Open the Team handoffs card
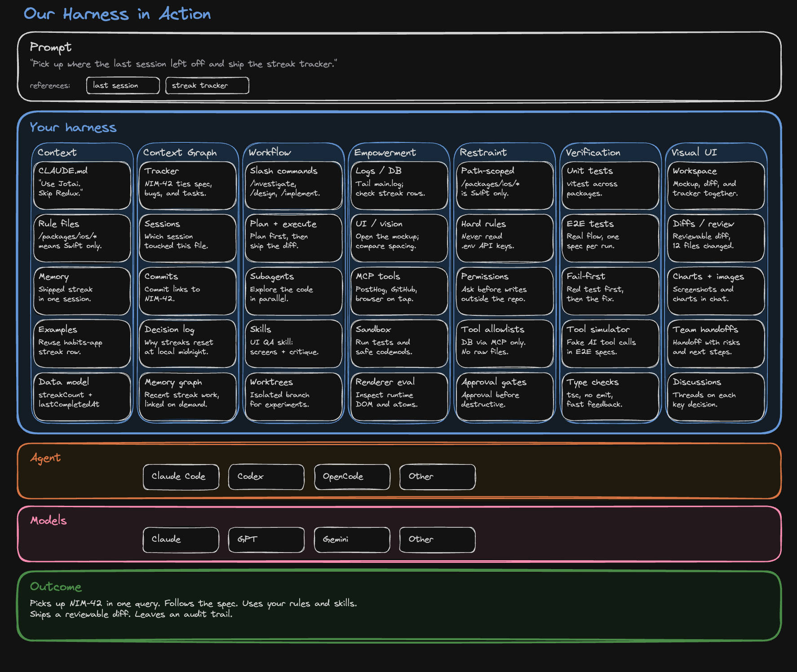 coord(716,344)
